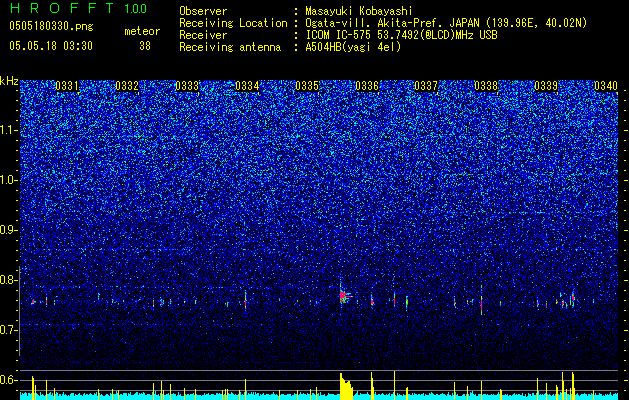Click the bright red meteor echo before 0336

click(343, 296)
